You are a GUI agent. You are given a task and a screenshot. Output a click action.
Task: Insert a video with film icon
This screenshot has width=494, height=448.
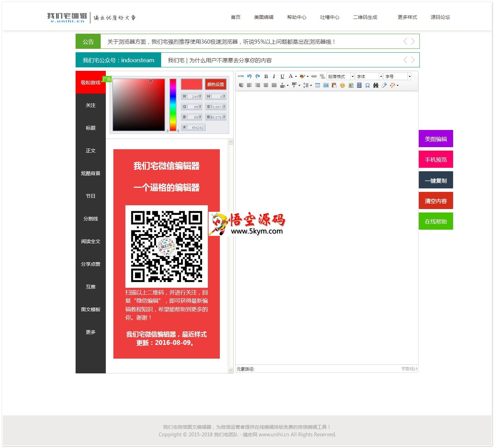coord(359,85)
